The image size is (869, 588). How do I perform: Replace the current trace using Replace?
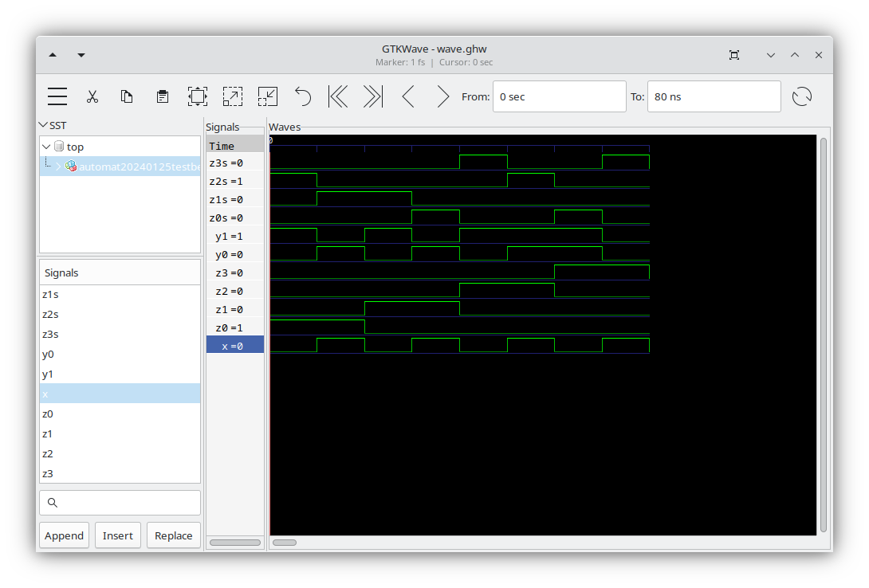pos(173,535)
